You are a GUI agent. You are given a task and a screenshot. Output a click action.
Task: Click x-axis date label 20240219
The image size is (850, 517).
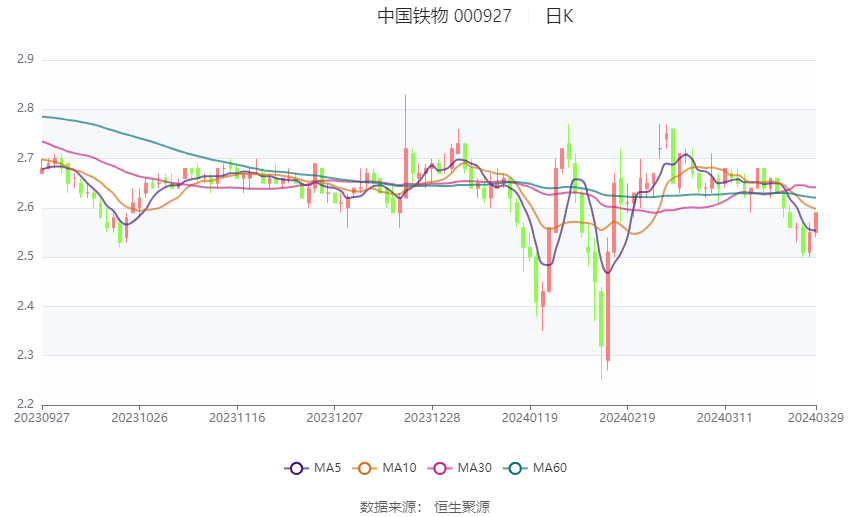tap(627, 418)
